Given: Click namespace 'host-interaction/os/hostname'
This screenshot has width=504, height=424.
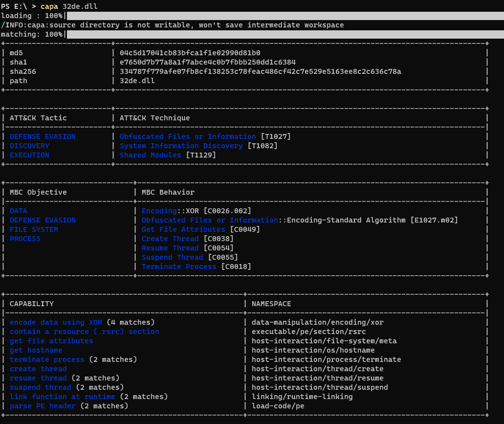Looking at the screenshot, I should (313, 350).
